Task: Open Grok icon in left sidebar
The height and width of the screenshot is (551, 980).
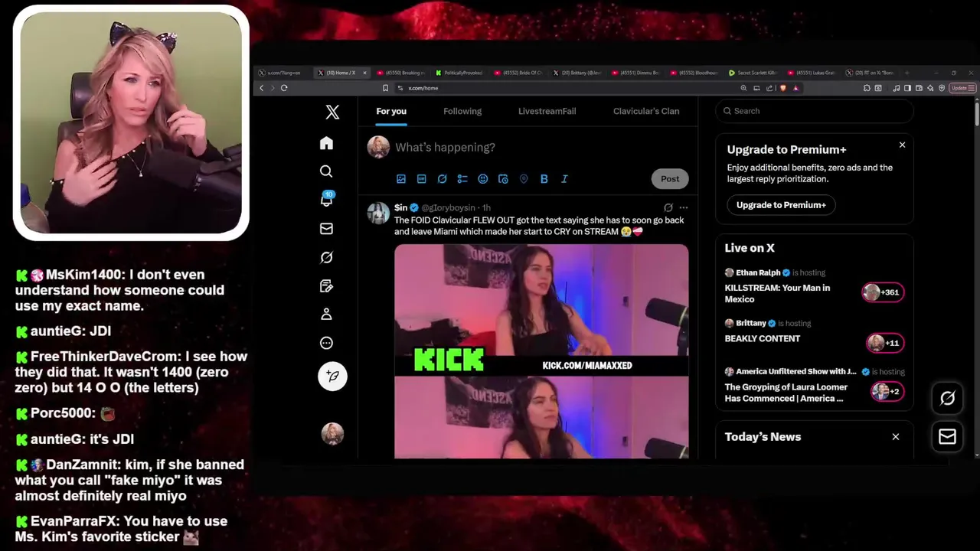Action: point(326,257)
